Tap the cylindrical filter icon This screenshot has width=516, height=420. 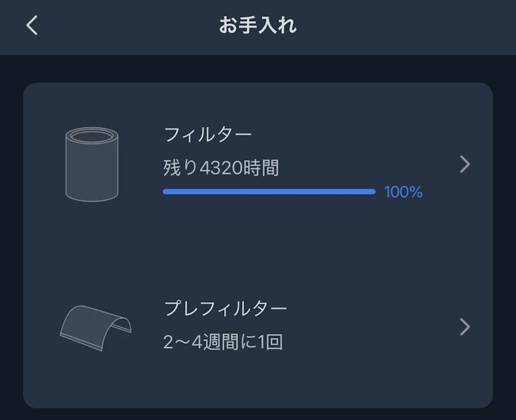coord(92,164)
